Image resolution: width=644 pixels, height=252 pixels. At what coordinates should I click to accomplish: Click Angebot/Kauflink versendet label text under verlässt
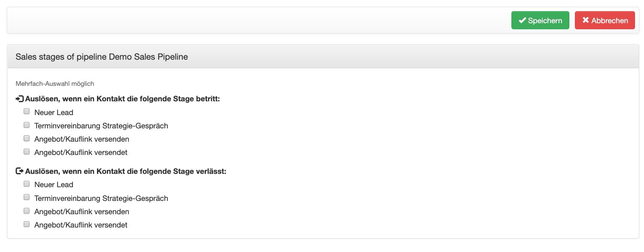coord(81,225)
